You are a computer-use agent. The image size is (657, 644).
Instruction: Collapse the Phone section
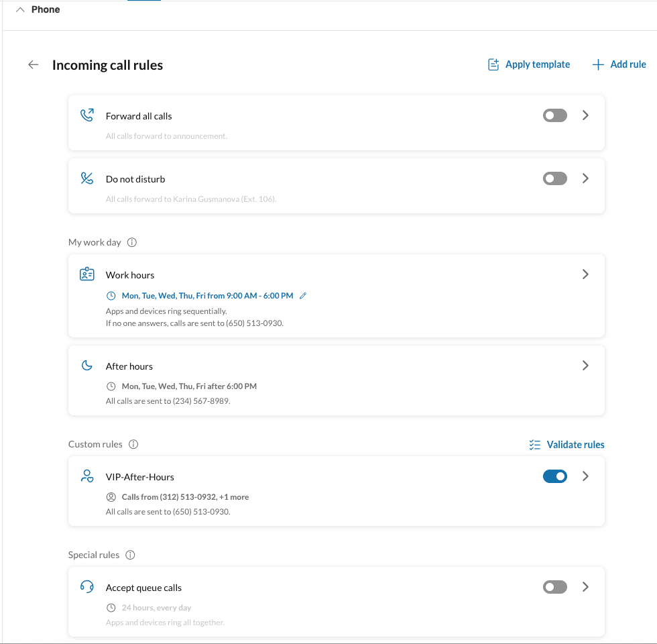(20, 10)
